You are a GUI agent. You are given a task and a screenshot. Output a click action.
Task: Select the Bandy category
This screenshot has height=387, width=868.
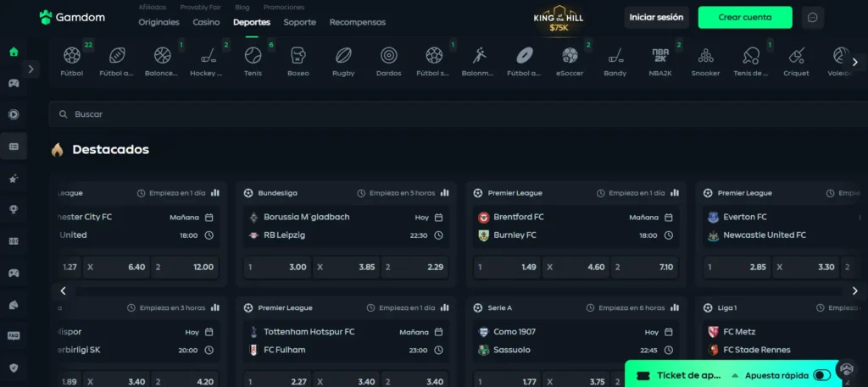615,61
